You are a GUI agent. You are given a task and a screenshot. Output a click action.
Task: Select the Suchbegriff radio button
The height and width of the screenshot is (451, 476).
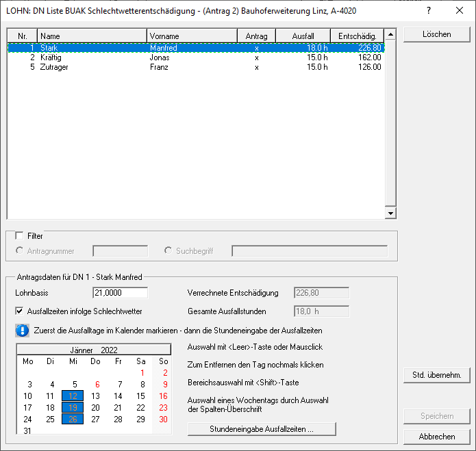pyautogui.click(x=169, y=251)
